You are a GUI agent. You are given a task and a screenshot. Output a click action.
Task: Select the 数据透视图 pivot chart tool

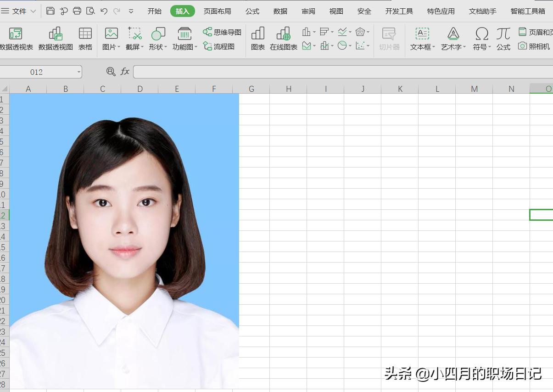coord(55,39)
